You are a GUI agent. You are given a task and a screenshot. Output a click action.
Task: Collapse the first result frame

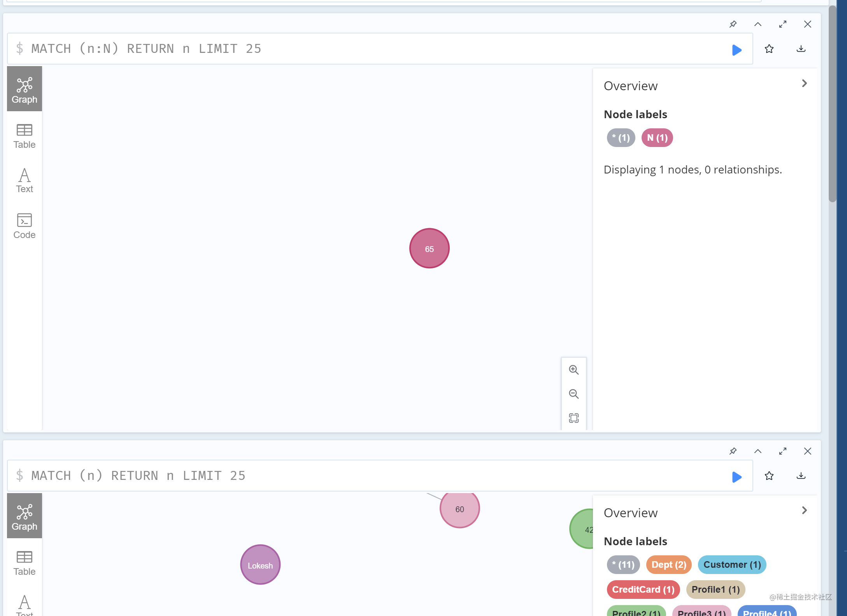pos(758,24)
